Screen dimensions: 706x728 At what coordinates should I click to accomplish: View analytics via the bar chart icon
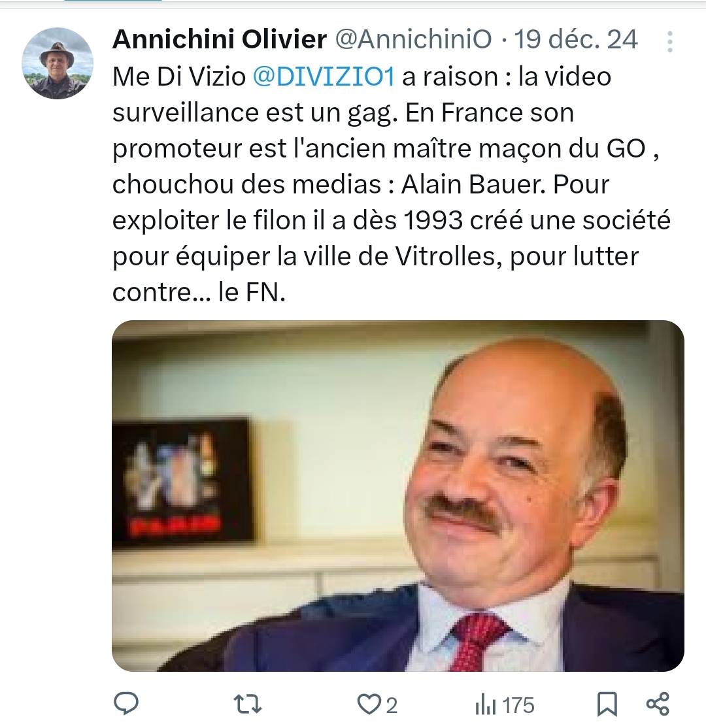(485, 704)
